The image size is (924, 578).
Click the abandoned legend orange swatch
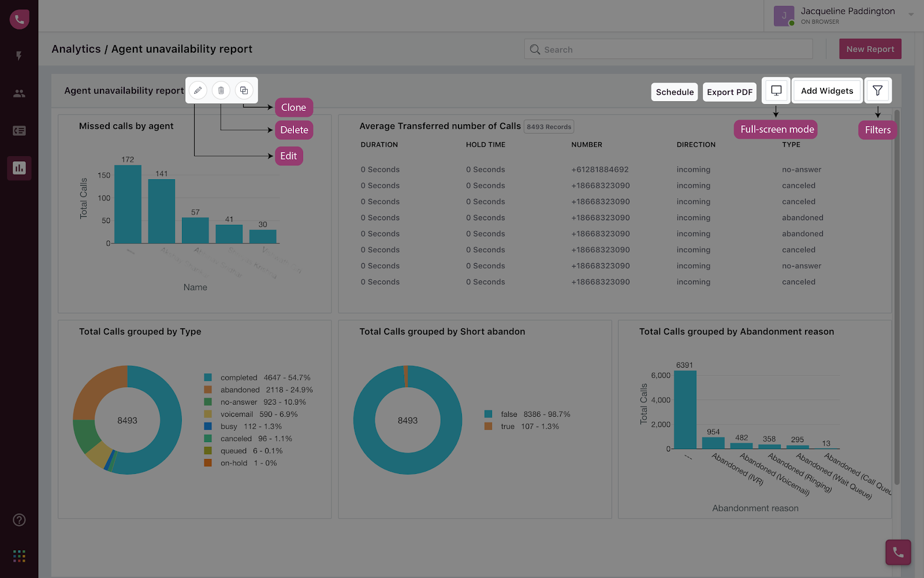pyautogui.click(x=208, y=390)
